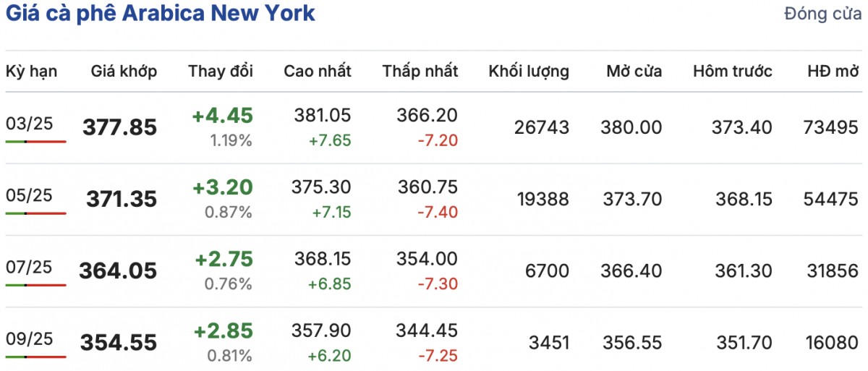Click the Giá cà phê Arabica New York title
The width and height of the screenshot is (868, 371).
[161, 14]
